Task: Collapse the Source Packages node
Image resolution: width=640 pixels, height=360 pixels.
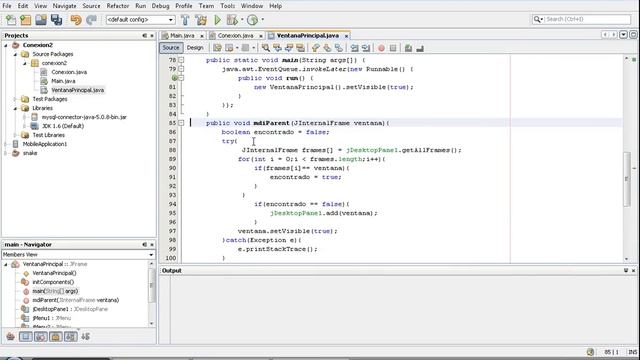Action: tap(16, 54)
